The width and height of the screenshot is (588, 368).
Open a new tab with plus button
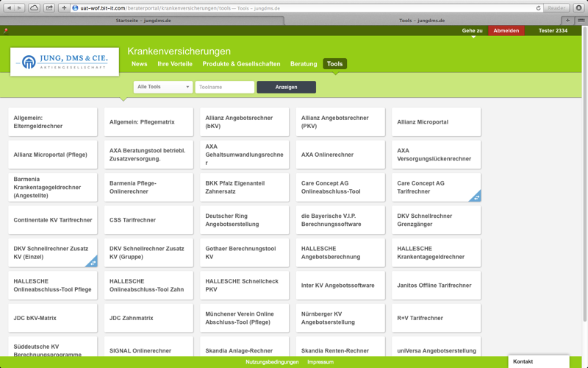click(x=567, y=21)
